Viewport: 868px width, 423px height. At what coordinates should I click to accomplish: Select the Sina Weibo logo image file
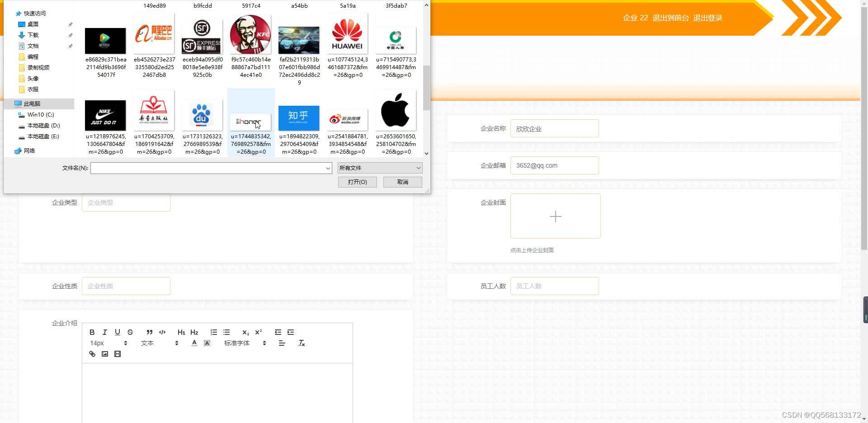347,119
